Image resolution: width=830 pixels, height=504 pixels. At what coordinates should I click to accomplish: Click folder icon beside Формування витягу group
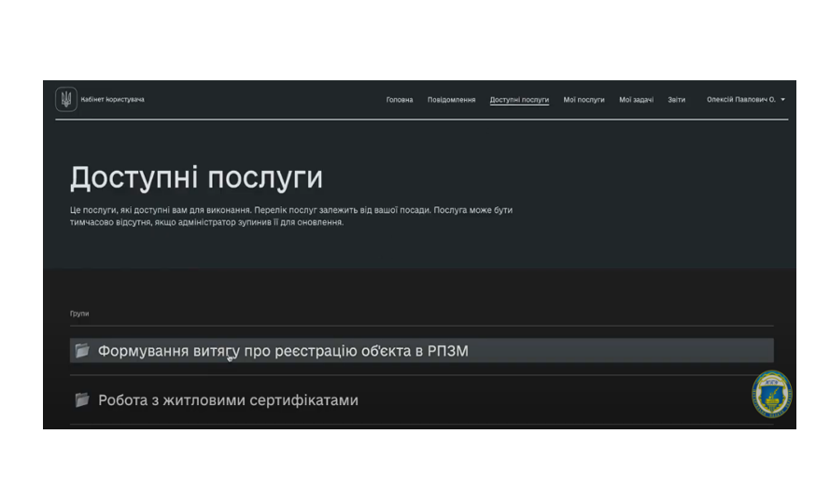pos(82,351)
